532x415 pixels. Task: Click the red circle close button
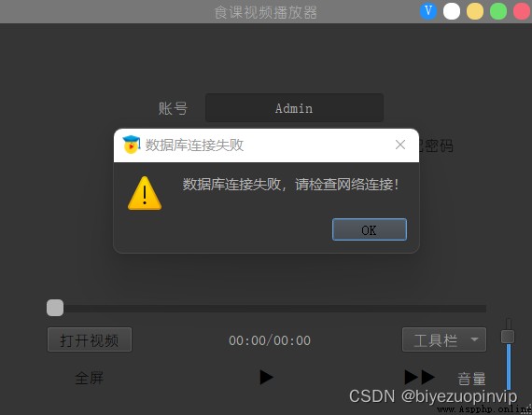[x=522, y=11]
